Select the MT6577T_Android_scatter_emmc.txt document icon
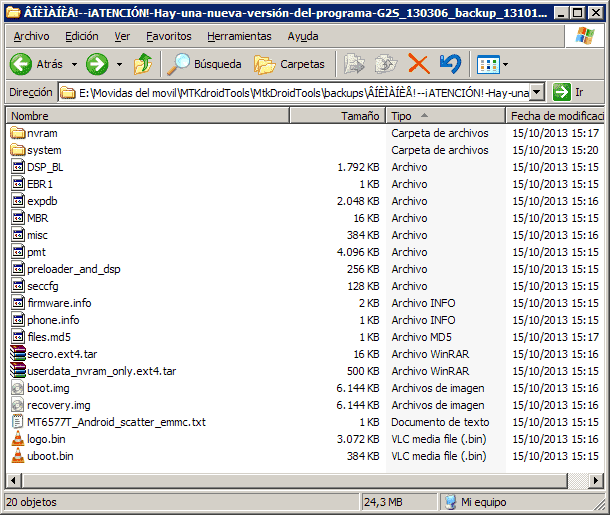 tap(18, 422)
